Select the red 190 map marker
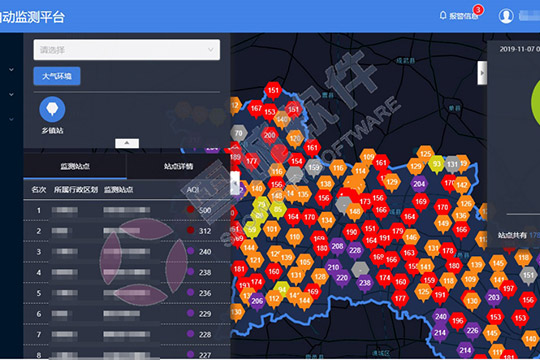The width and height of the screenshot is (540, 360). coord(351,233)
